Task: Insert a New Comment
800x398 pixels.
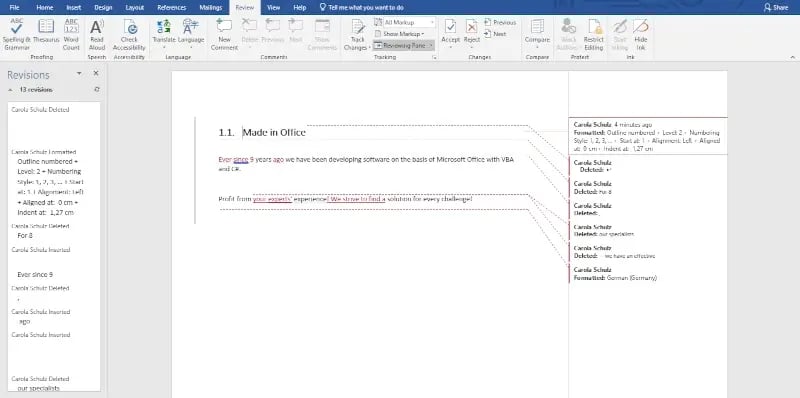Action: click(224, 34)
